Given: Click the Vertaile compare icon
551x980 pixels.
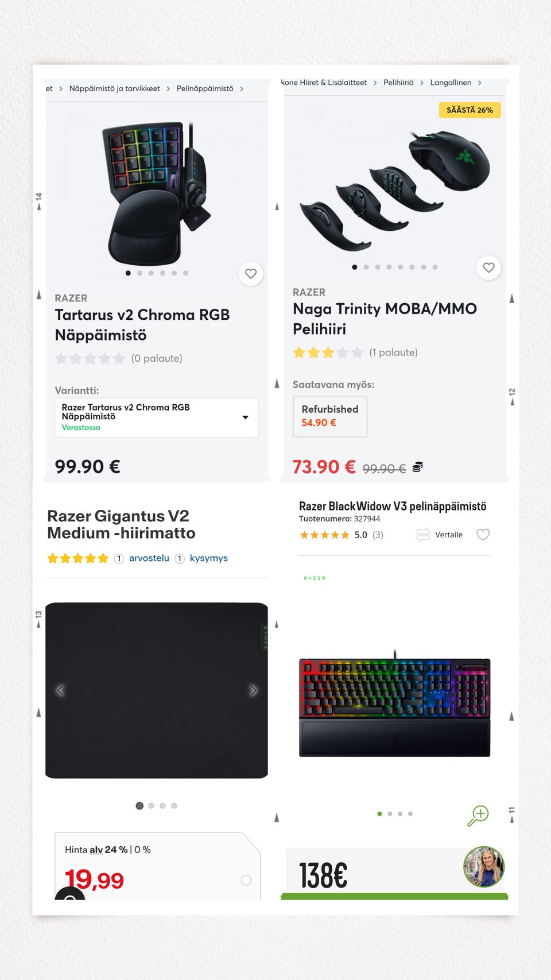Looking at the screenshot, I should [423, 534].
